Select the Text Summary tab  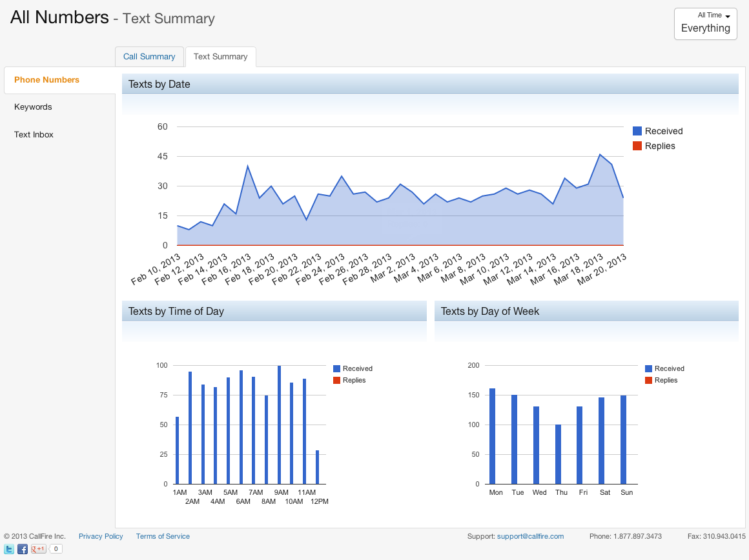(x=220, y=57)
